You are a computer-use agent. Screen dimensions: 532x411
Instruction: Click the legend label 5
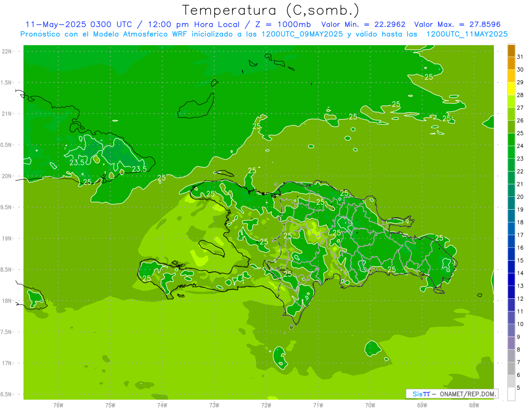tap(519, 388)
